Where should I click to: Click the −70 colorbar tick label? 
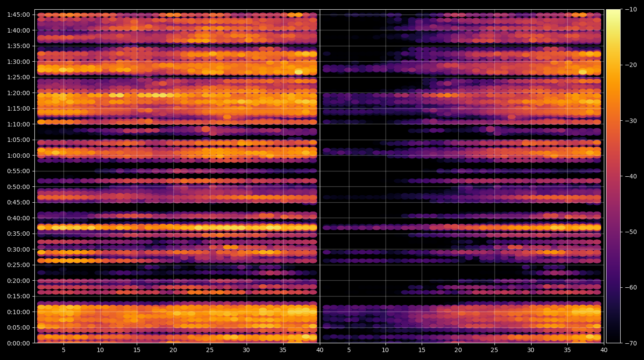(631, 343)
